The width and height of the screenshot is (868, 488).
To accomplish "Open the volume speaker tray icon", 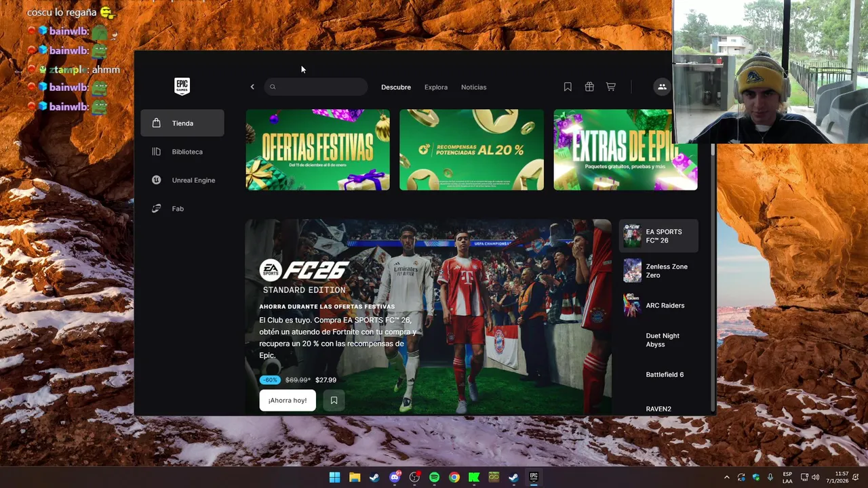I will 815,477.
